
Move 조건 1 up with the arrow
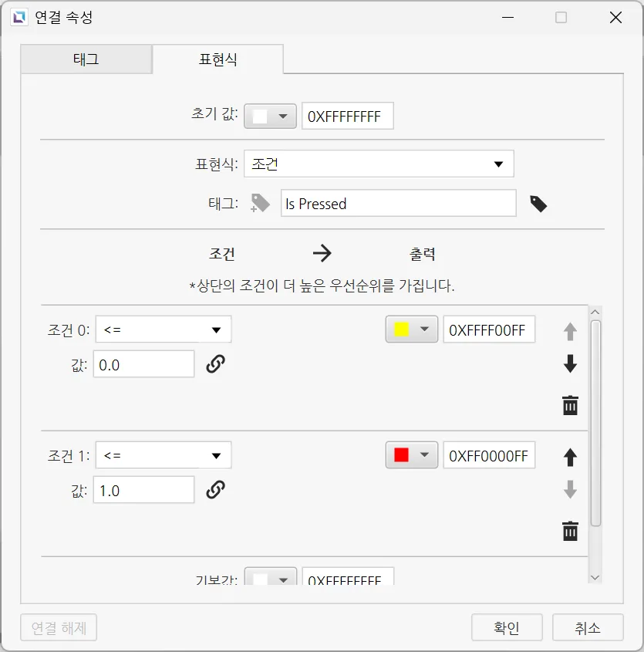[x=570, y=457]
